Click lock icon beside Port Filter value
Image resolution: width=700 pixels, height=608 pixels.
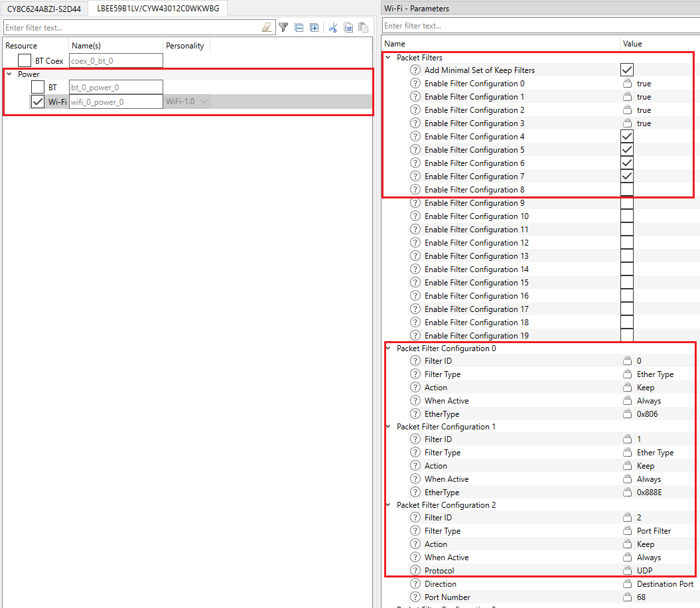click(x=627, y=531)
